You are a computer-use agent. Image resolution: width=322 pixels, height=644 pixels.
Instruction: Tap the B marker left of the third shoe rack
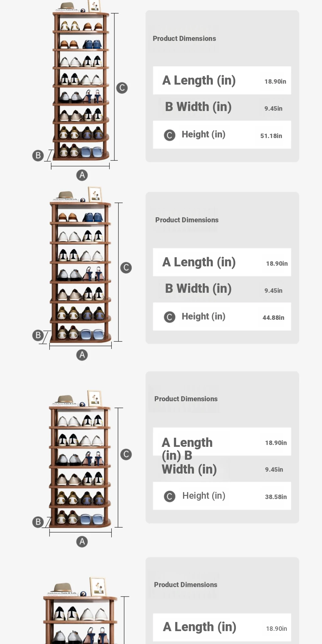point(38,522)
